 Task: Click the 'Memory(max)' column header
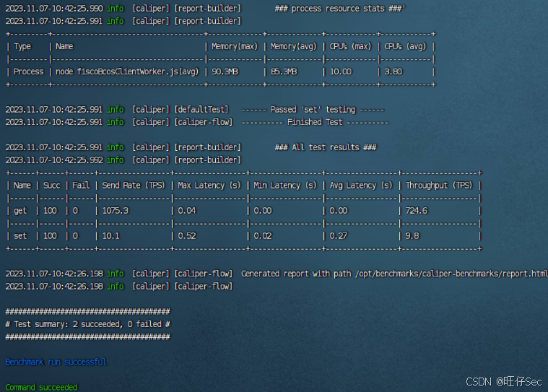point(235,46)
